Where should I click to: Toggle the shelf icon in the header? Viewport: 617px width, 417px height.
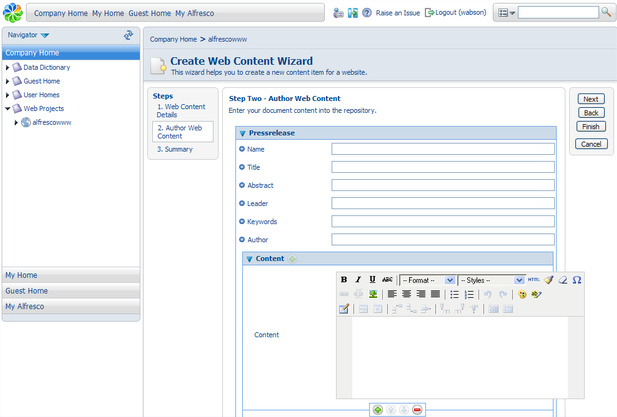tap(353, 13)
